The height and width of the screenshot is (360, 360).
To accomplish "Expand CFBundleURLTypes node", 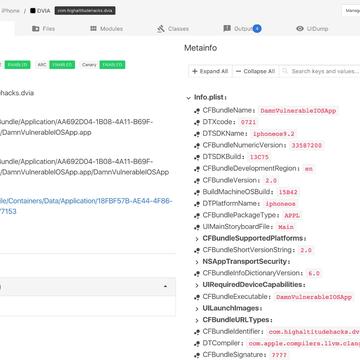I will point(197,320).
